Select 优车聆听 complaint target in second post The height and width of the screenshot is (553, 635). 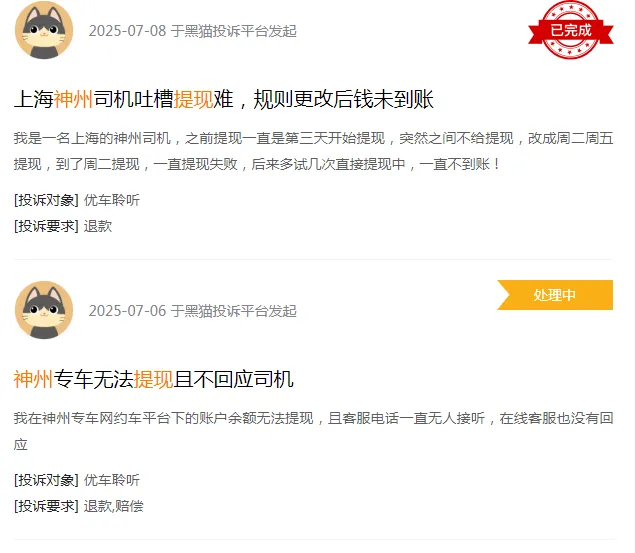[x=112, y=480]
